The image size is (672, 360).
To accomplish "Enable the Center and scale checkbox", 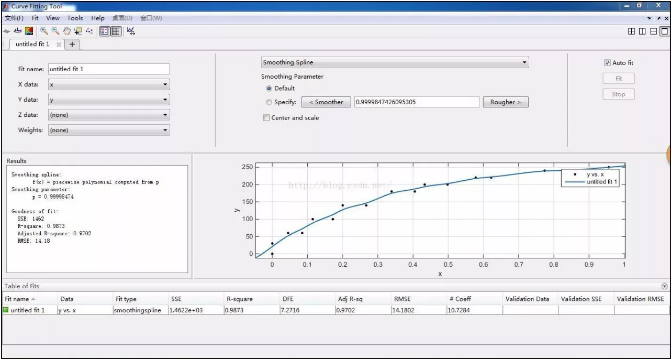I will [x=266, y=117].
